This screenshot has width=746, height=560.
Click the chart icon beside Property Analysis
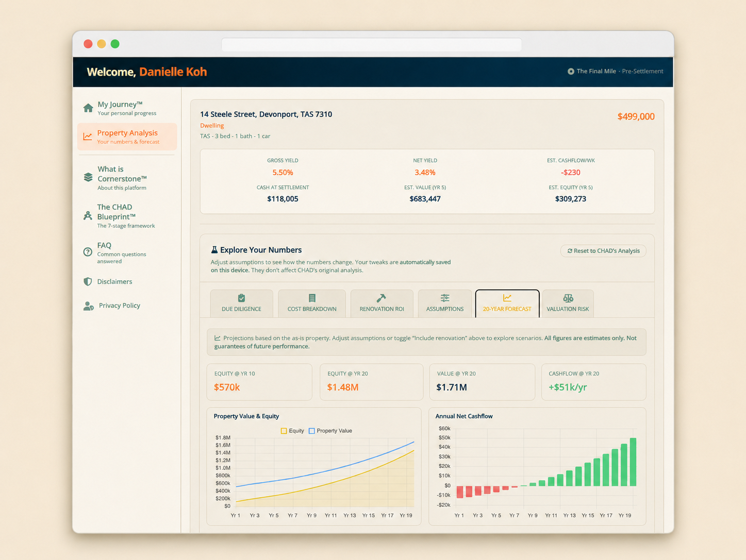pos(88,137)
